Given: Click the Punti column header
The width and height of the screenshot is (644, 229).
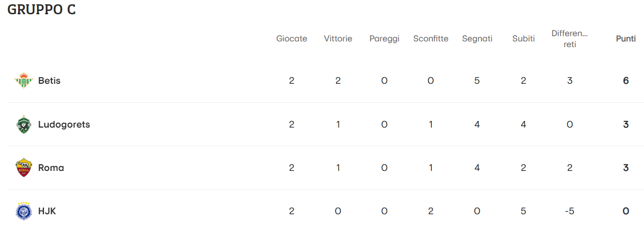Looking at the screenshot, I should pos(626,39).
